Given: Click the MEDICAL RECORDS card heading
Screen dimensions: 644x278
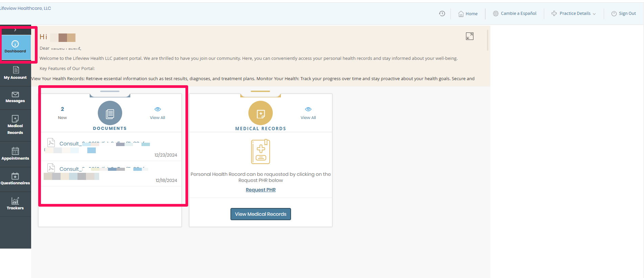Looking at the screenshot, I should 261,129.
